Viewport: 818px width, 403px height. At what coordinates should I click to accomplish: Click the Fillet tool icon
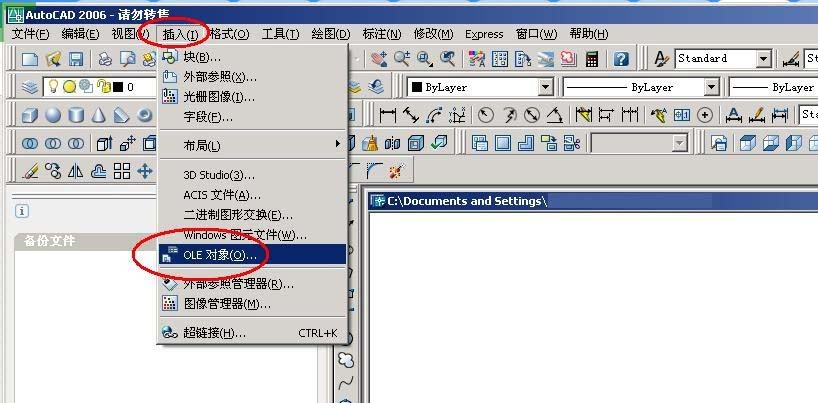point(374,170)
